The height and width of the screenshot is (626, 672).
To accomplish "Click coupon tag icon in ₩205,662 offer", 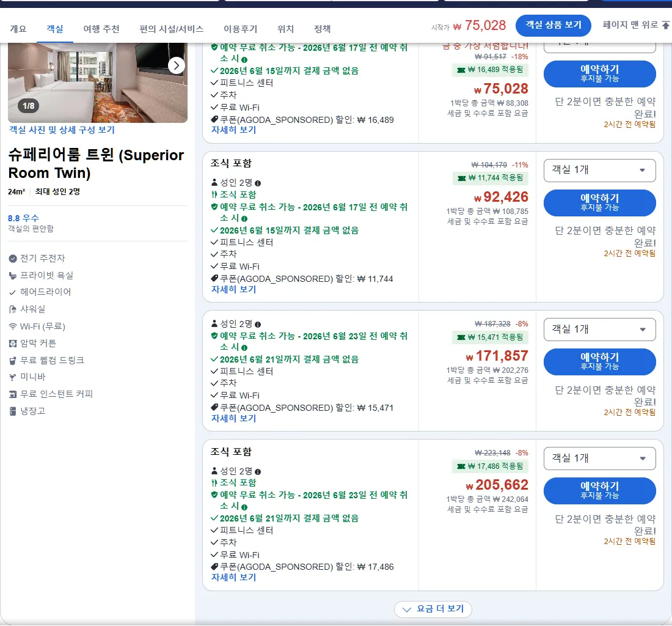I will pyautogui.click(x=214, y=567).
